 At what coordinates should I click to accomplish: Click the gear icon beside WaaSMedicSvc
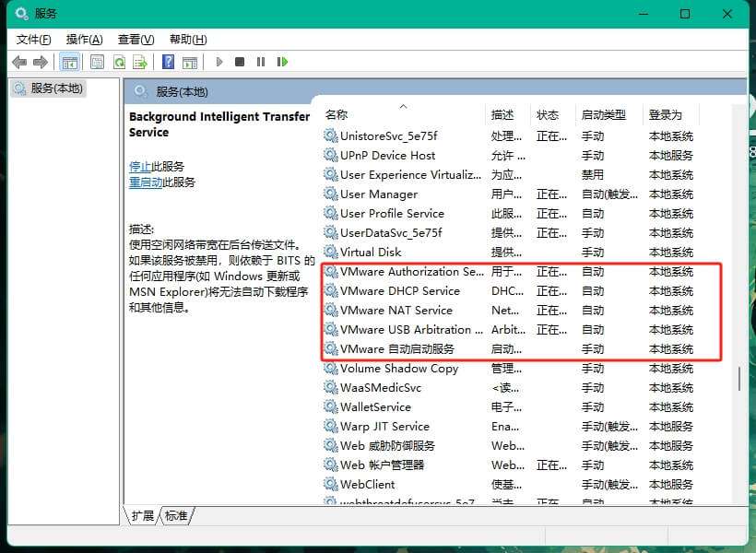[331, 387]
